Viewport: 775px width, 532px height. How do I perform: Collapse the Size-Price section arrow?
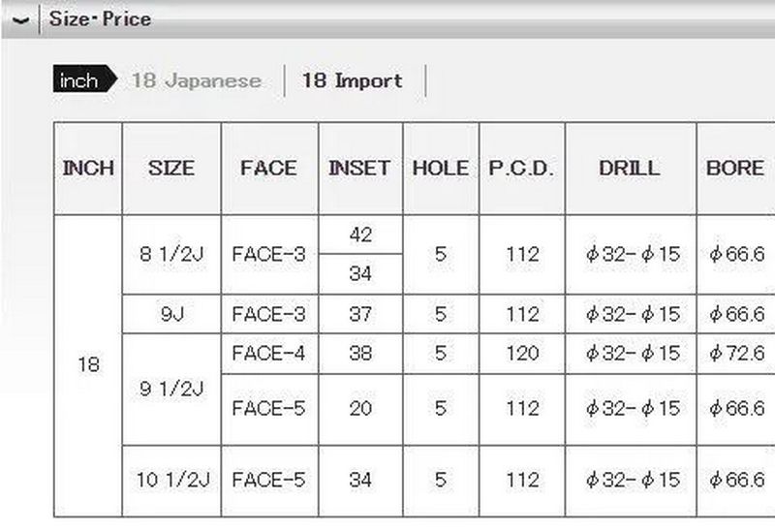(19, 19)
